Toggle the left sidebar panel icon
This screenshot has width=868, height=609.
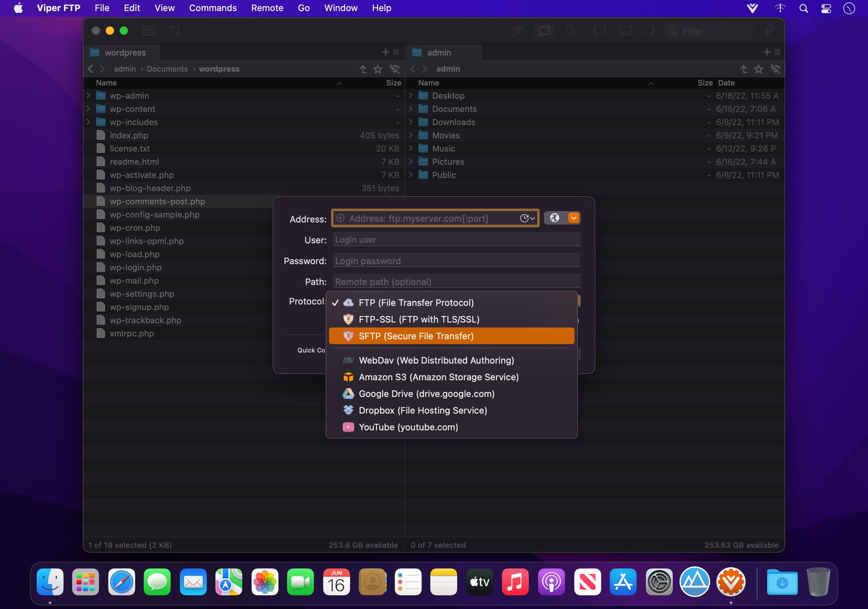[x=599, y=31]
